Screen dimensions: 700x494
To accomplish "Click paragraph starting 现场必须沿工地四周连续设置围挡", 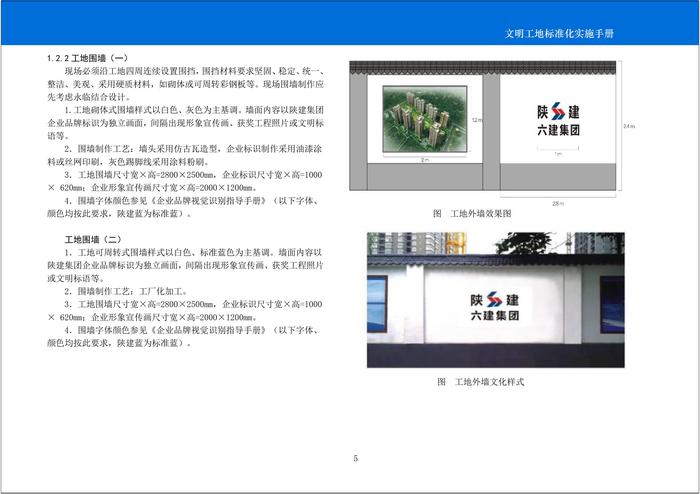I will [x=186, y=84].
